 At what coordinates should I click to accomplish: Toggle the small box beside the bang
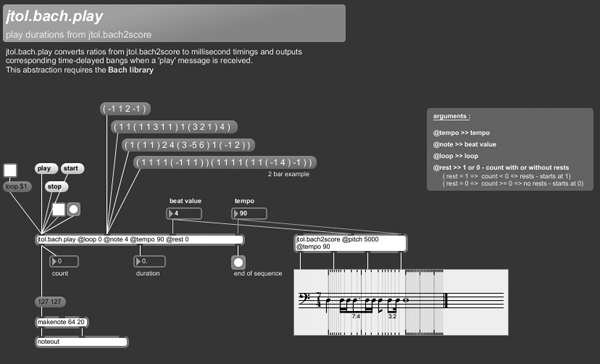point(59,209)
